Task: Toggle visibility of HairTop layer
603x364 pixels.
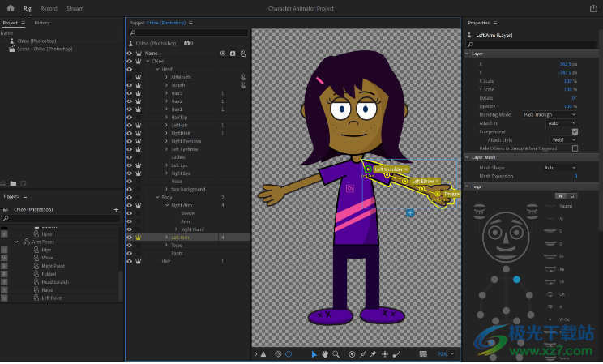Action: [x=129, y=118]
